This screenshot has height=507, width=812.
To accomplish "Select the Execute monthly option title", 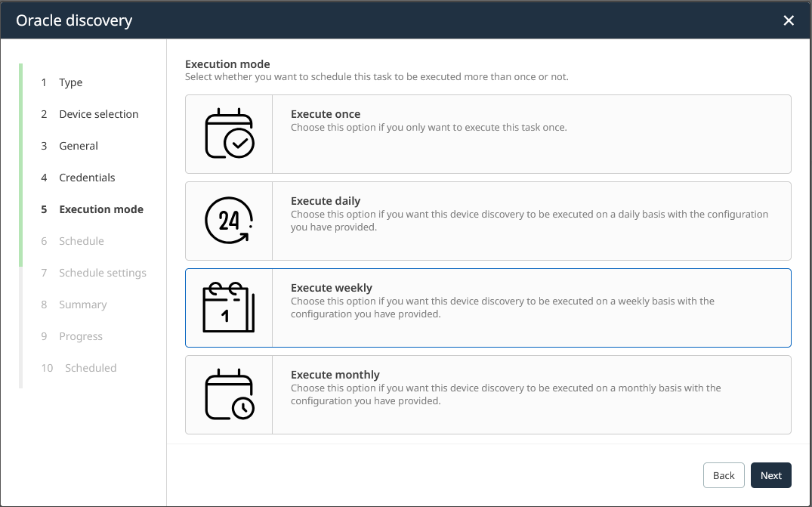I will coord(335,375).
